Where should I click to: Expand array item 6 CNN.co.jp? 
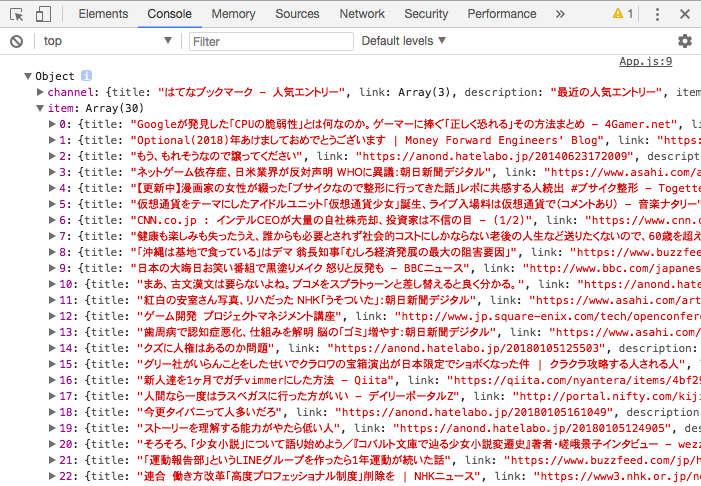[x=52, y=220]
